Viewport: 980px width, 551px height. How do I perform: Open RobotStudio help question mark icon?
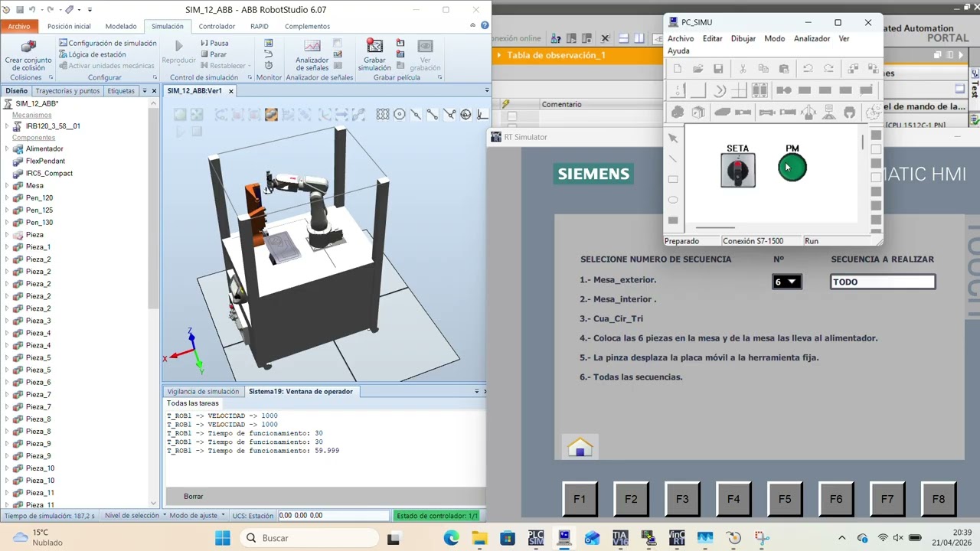click(x=485, y=26)
